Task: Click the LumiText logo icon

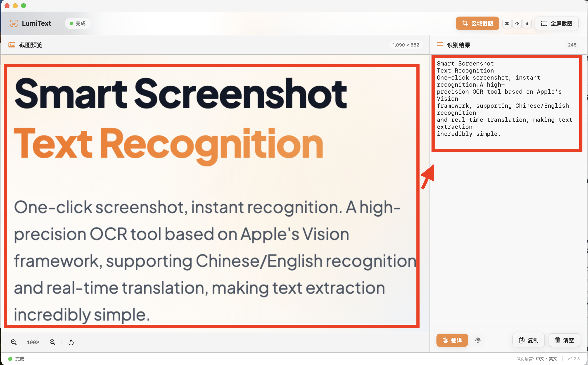Action: point(14,23)
